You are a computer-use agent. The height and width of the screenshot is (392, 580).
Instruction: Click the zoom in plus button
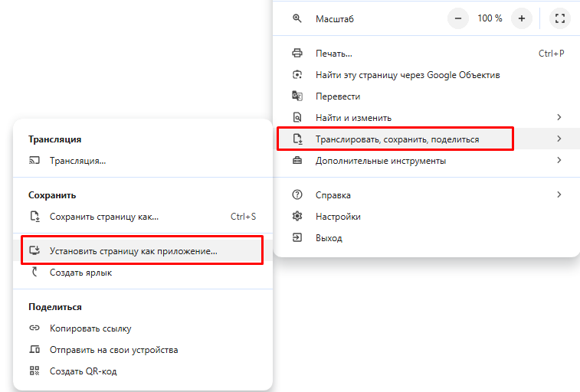point(522,18)
